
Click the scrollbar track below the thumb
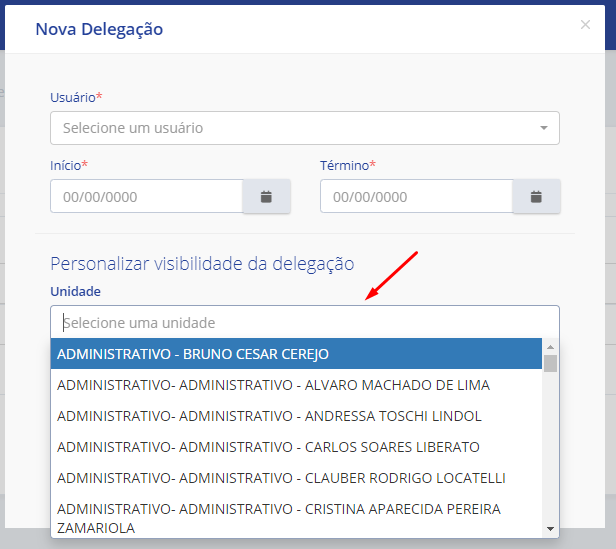[550, 450]
